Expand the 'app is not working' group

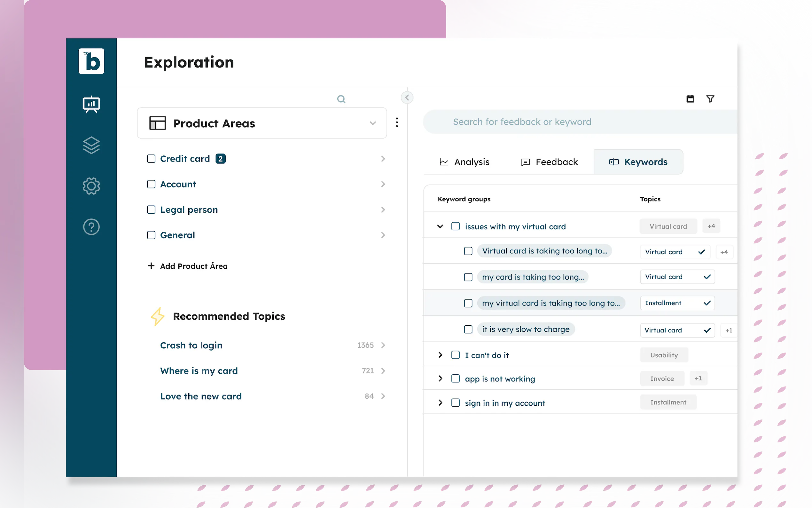(x=440, y=379)
